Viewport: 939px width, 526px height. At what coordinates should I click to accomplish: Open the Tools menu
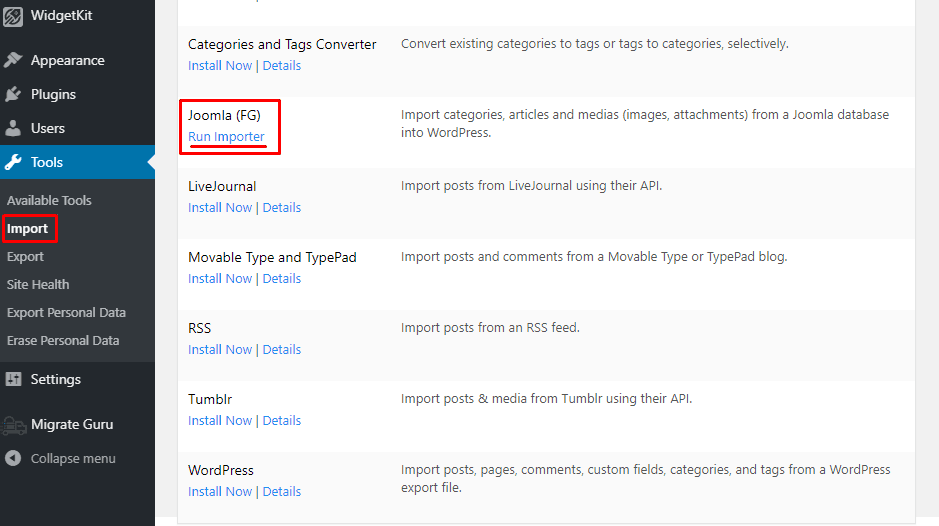(x=77, y=162)
